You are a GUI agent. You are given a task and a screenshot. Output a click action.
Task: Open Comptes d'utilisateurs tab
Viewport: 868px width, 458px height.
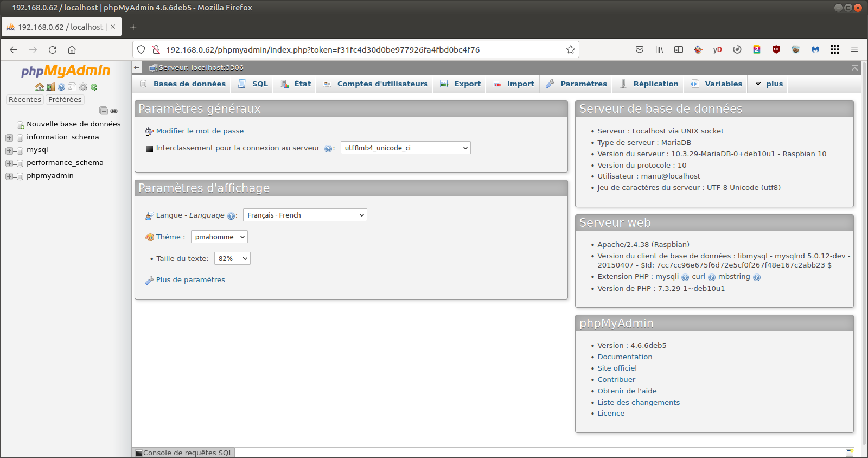coord(375,84)
